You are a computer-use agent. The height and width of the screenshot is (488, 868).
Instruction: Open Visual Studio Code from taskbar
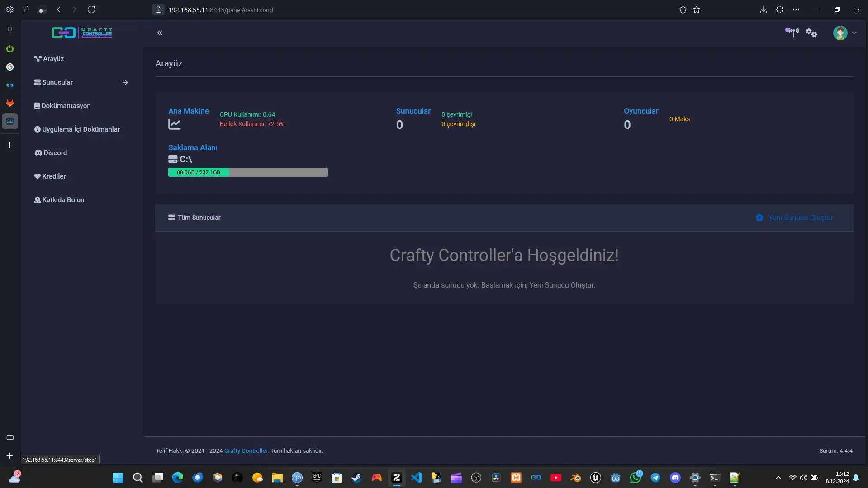click(417, 478)
